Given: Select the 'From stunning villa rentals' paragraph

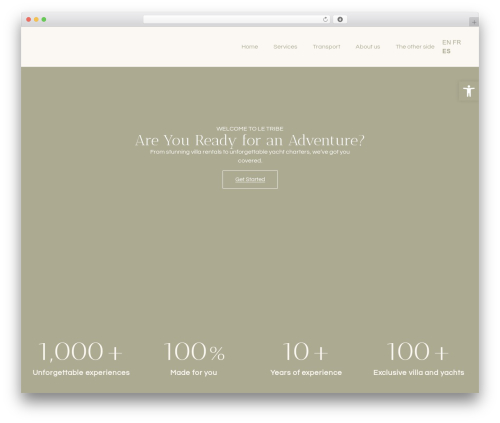Looking at the screenshot, I should tap(250, 156).
